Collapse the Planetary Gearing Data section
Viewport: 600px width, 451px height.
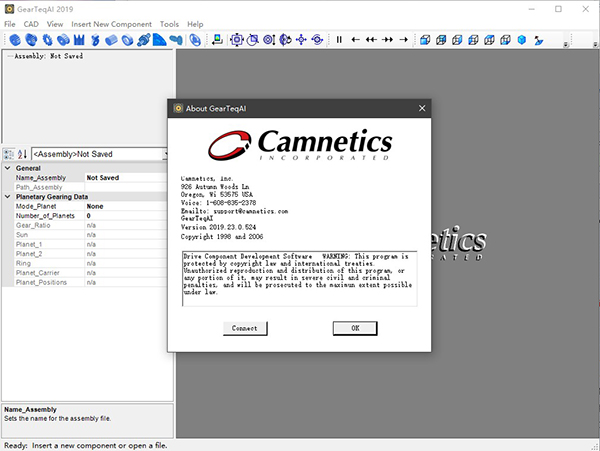(8, 196)
